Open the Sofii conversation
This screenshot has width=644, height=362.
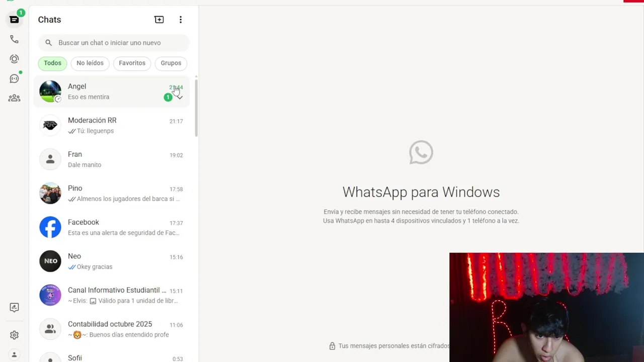point(112,355)
